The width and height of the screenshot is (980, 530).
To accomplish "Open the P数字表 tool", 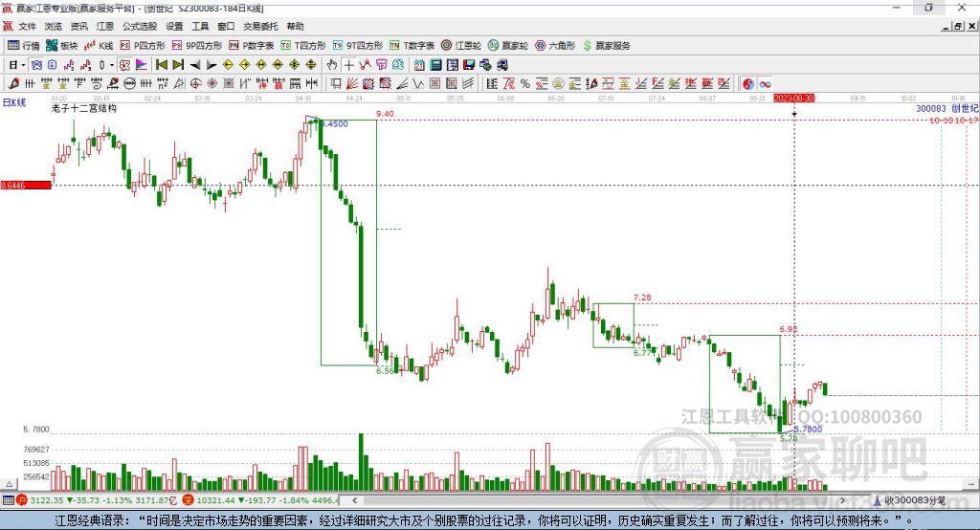I will click(x=252, y=46).
